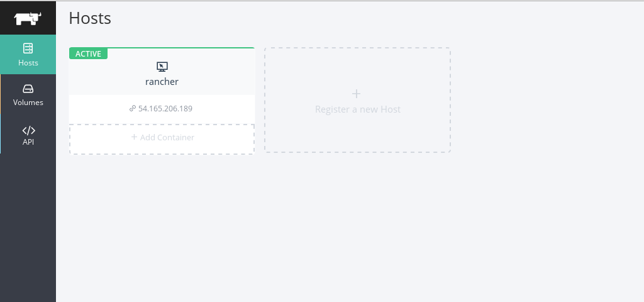Click the monitor icon above rancher host
The width and height of the screenshot is (644, 302).
point(162,67)
